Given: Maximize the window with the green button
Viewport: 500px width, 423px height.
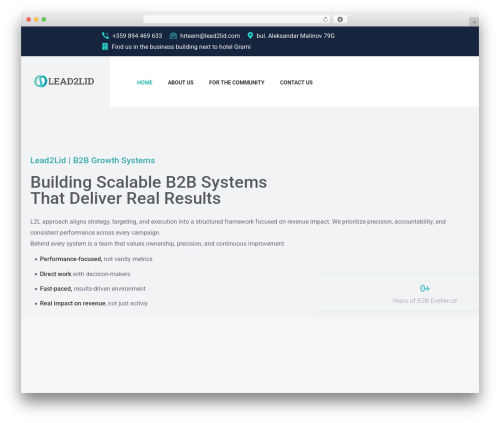Looking at the screenshot, I should click(x=44, y=19).
